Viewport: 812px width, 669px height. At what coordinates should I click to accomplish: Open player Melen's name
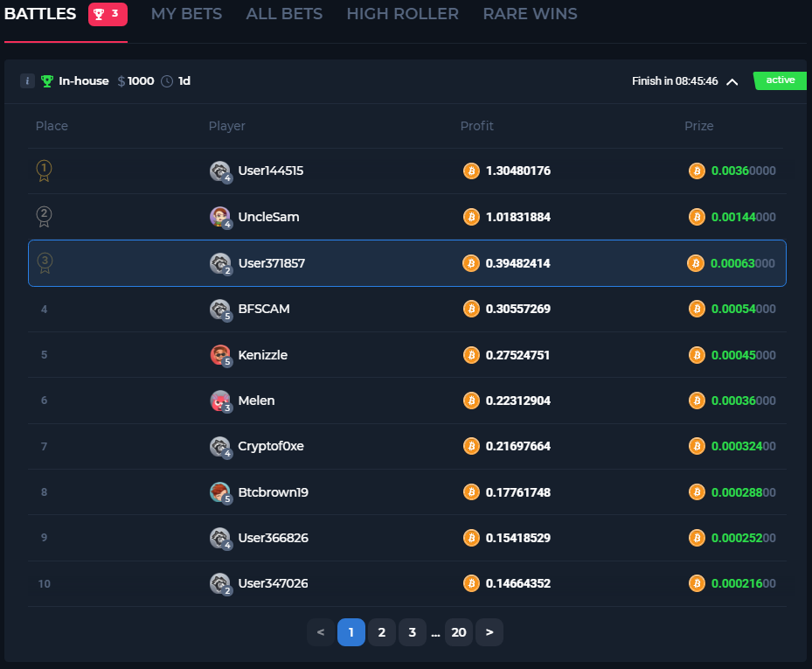256,401
